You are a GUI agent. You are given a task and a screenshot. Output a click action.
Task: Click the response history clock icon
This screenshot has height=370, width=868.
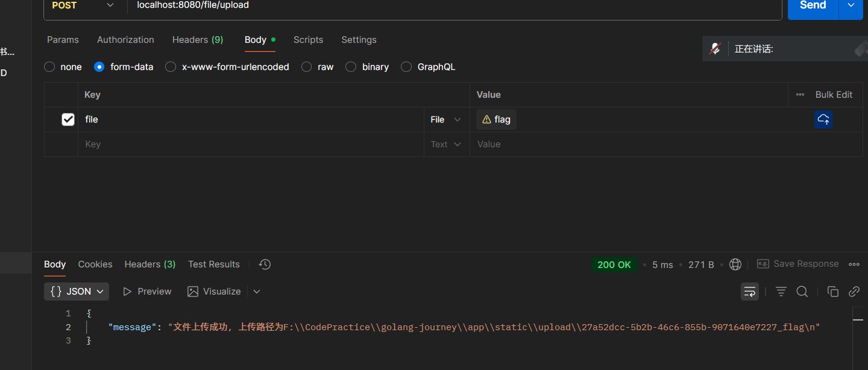(265, 264)
